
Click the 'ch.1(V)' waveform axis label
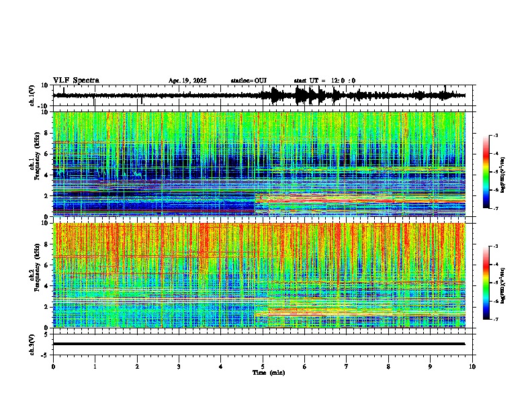32,95
